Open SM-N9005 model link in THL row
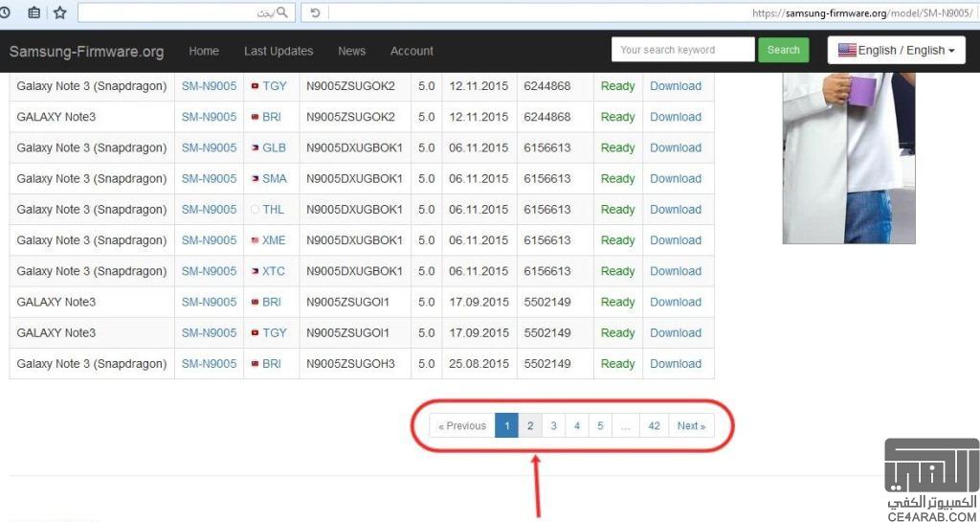Image resolution: width=980 pixels, height=522 pixels. click(210, 210)
